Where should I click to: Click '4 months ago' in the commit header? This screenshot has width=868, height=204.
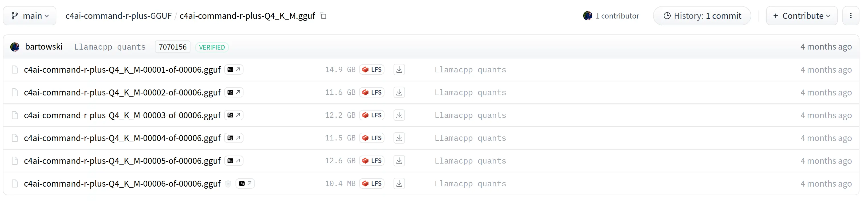point(826,46)
